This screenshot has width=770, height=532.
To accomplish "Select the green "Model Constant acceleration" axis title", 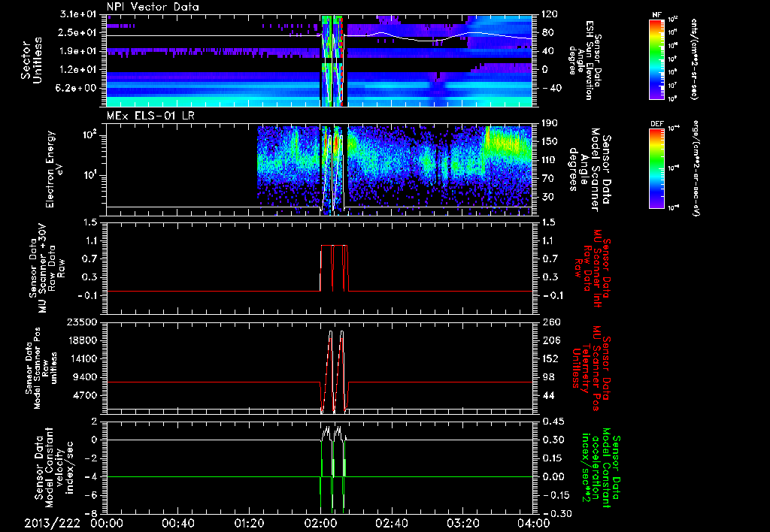I will click(x=599, y=468).
